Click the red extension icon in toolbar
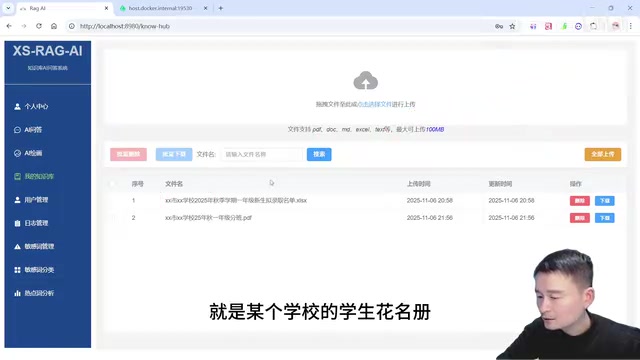640x360 pixels. click(548, 26)
